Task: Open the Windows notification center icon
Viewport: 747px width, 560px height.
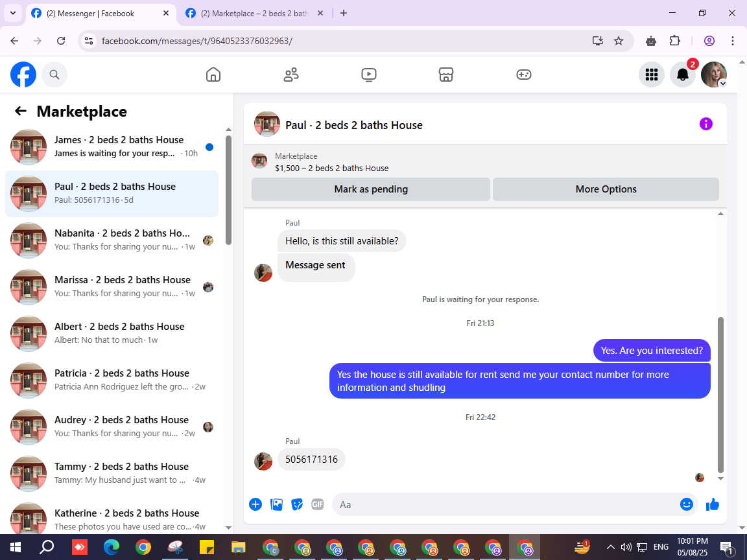Action: pyautogui.click(x=726, y=548)
